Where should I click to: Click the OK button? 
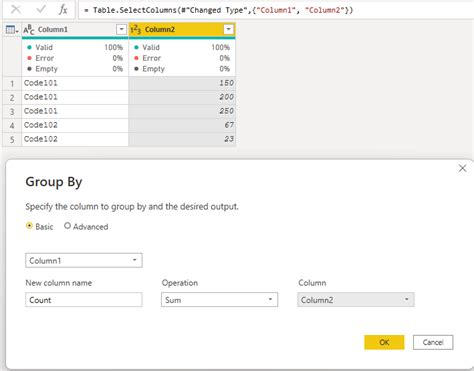pos(384,342)
